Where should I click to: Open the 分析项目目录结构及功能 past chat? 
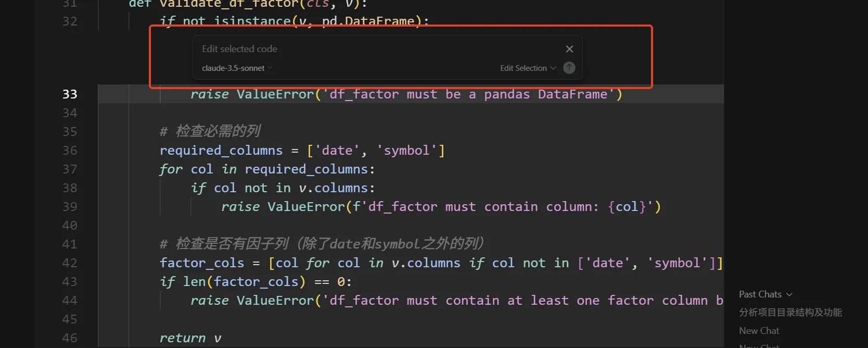pos(790,312)
